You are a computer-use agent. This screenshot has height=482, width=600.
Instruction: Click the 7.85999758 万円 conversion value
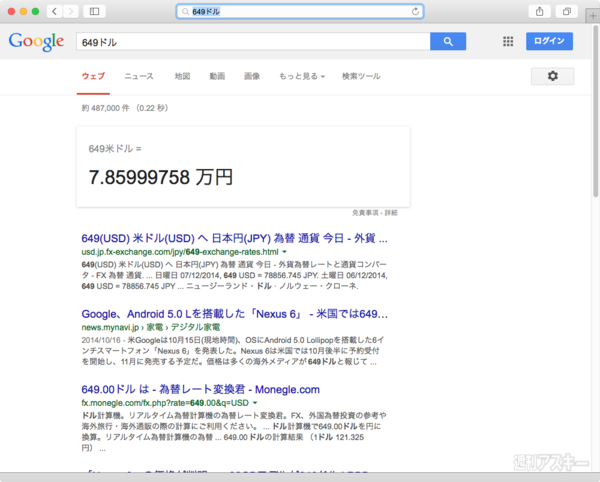(161, 177)
